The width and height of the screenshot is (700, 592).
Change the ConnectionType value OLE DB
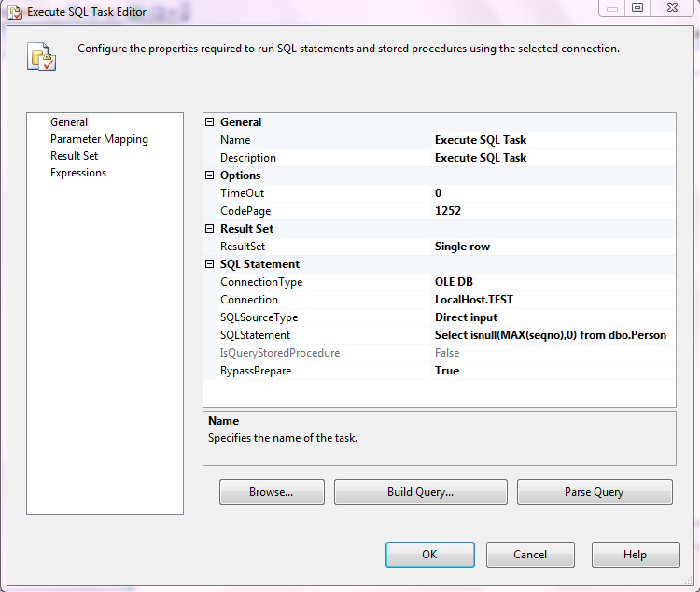coord(553,282)
